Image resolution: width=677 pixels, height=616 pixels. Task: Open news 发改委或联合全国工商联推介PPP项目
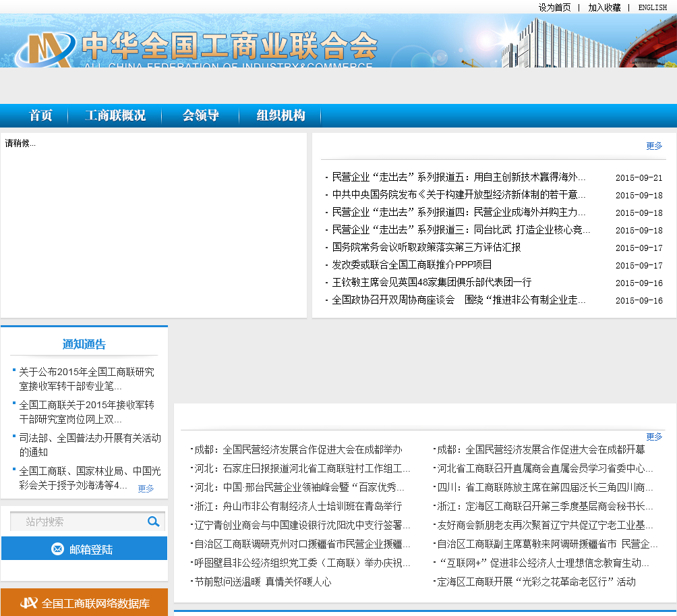point(412,264)
